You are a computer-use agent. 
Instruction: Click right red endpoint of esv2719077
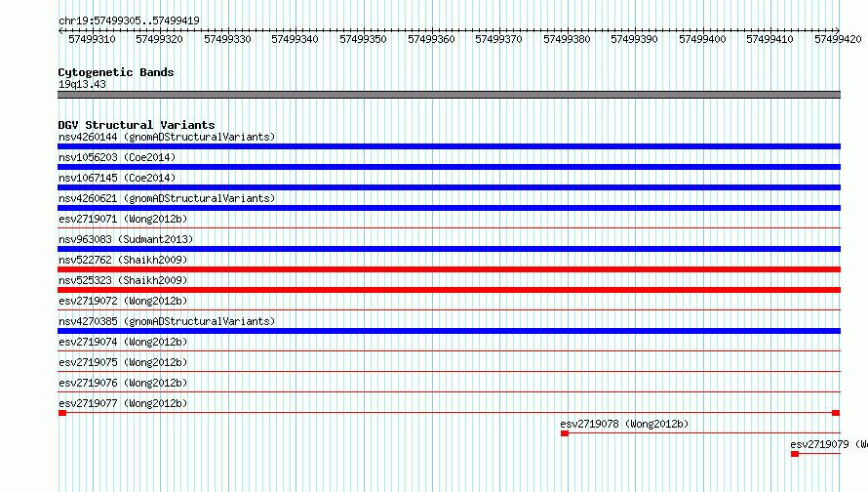coord(836,413)
